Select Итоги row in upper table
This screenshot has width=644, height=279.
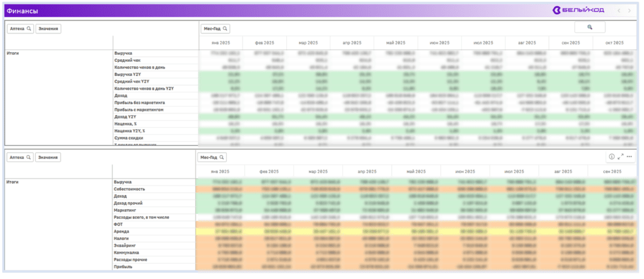14,53
